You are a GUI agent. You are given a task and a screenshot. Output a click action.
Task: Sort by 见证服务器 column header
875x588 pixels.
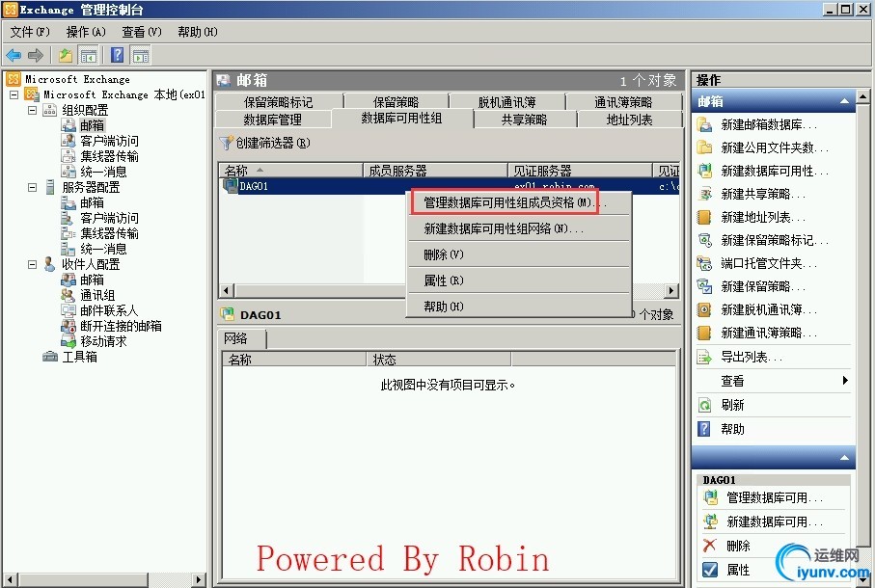tap(580, 170)
